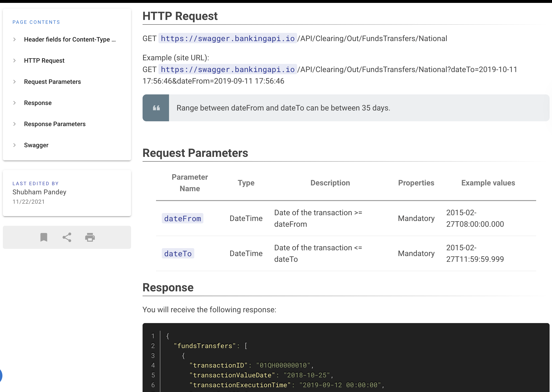Viewport: 552px width, 392px height.
Task: Expand chevron next to Request Parameters
Action: [14, 82]
